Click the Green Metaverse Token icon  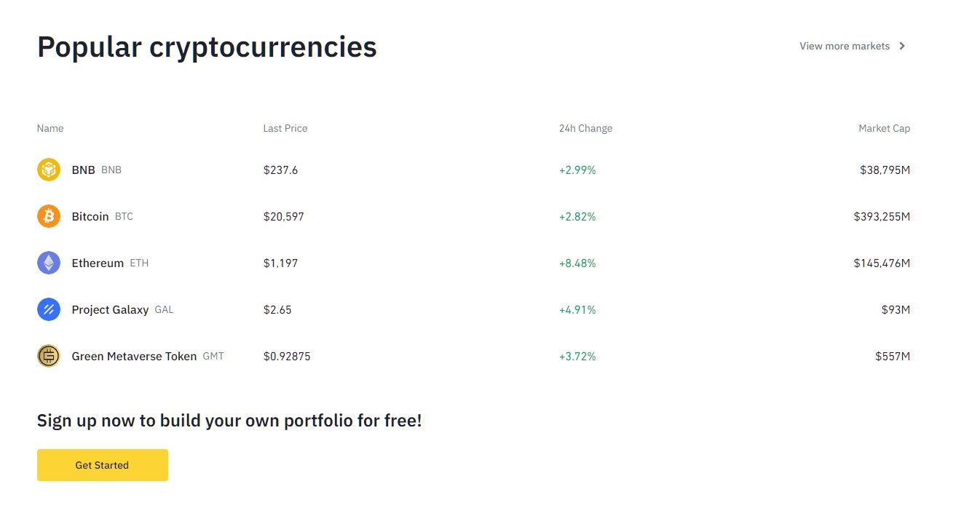[49, 356]
